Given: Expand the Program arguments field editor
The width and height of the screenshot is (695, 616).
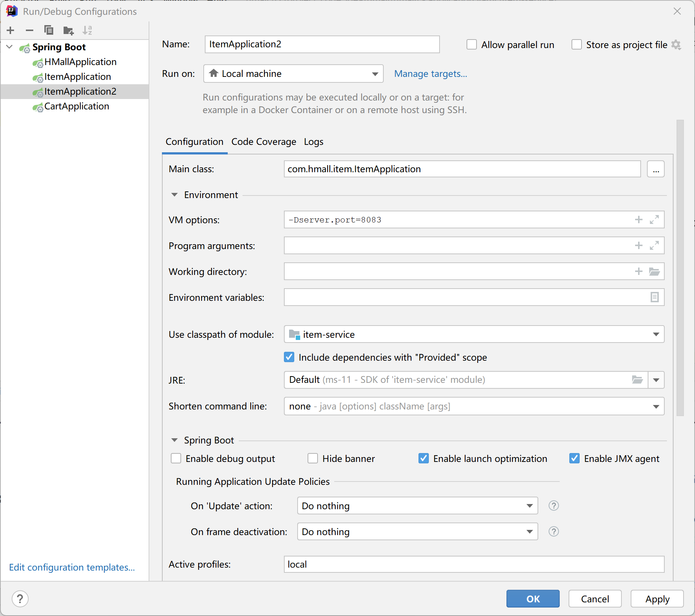Looking at the screenshot, I should click(654, 246).
